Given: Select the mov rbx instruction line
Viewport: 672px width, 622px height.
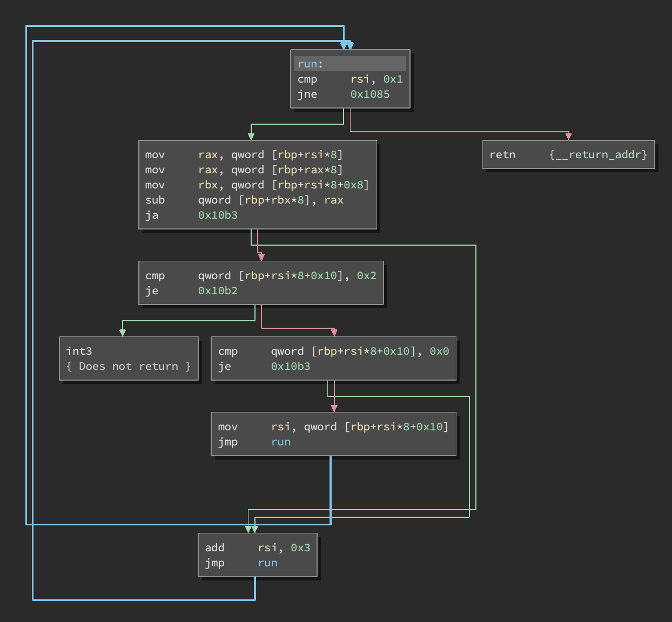Looking at the screenshot, I should pos(257,185).
